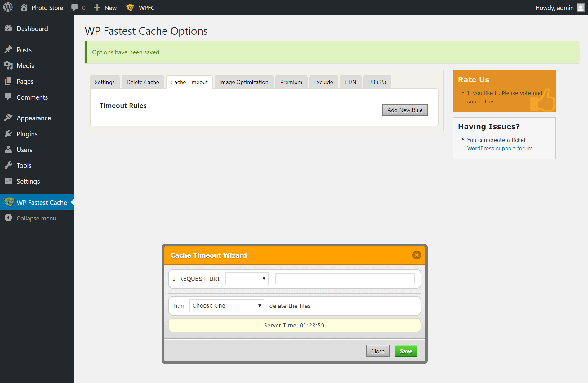Open the DB (35) tab

[377, 82]
